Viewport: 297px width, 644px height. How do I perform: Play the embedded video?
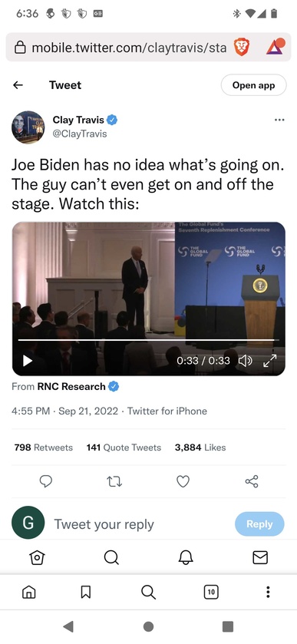[x=27, y=361]
